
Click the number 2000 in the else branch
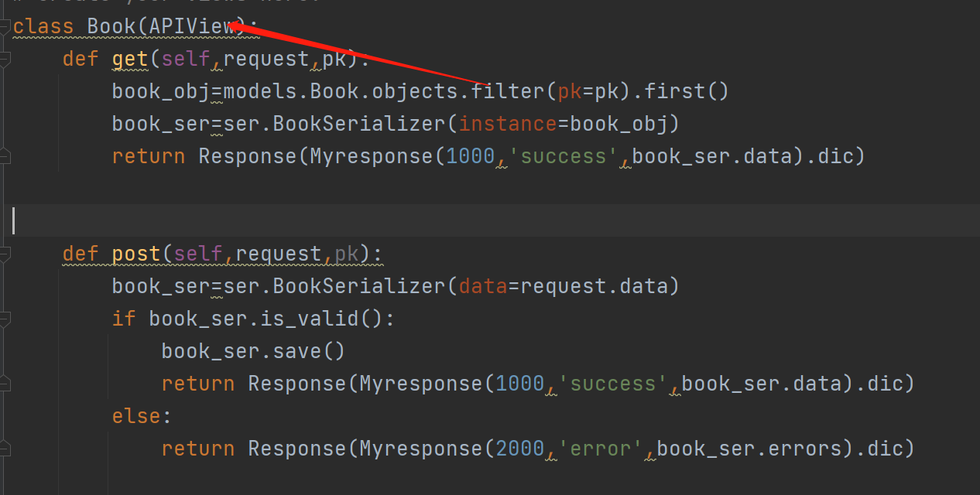pyautogui.click(x=520, y=449)
